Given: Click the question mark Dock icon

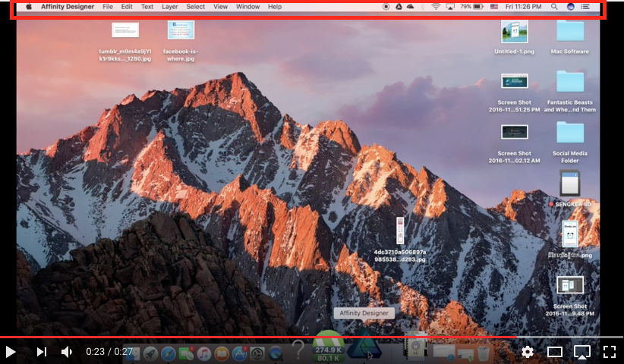Looking at the screenshot, I should [x=298, y=350].
